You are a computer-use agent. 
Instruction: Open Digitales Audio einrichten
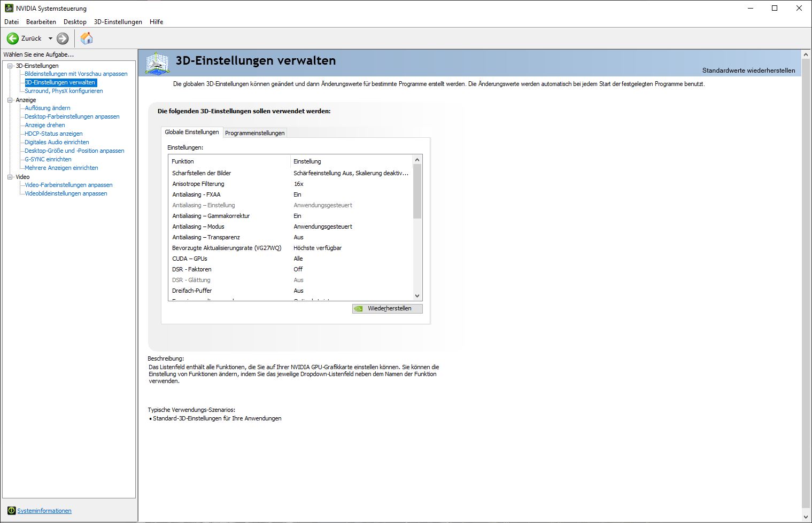[57, 142]
